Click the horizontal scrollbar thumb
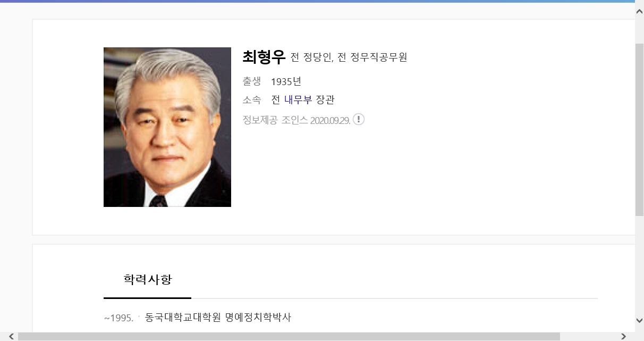The width and height of the screenshot is (644, 341). pyautogui.click(x=289, y=336)
